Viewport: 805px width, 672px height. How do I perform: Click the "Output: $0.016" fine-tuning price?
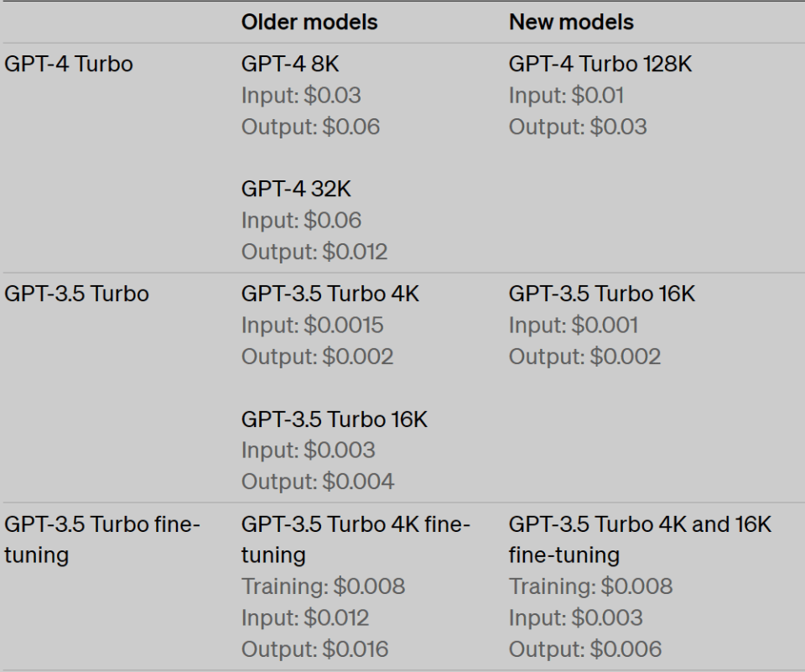[x=315, y=649]
